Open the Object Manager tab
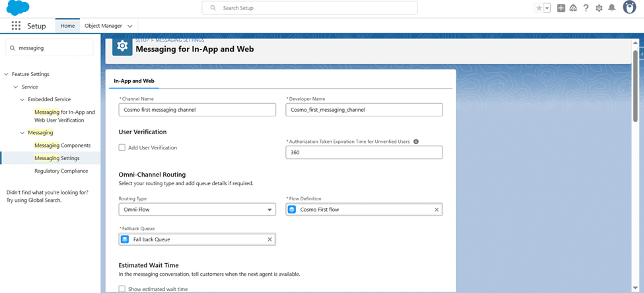The width and height of the screenshot is (644, 293). 103,26
